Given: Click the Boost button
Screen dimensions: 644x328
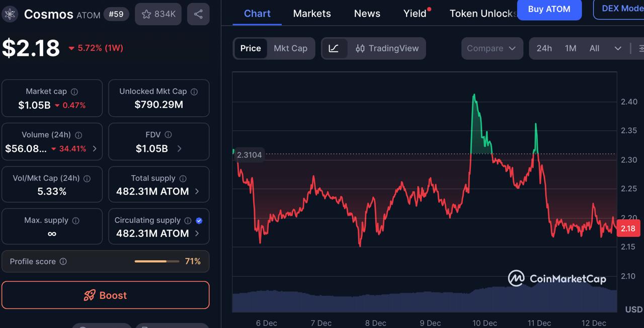Looking at the screenshot, I should click(x=105, y=295).
